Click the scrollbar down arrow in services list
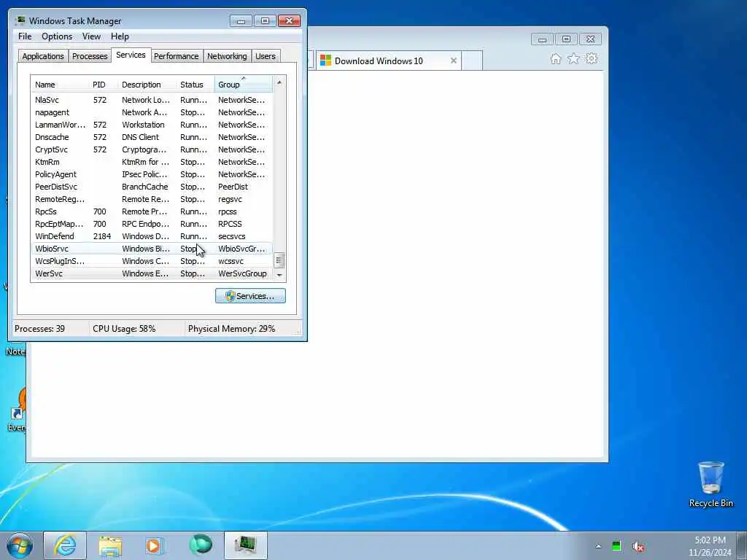Image resolution: width=747 pixels, height=560 pixels. [x=279, y=275]
